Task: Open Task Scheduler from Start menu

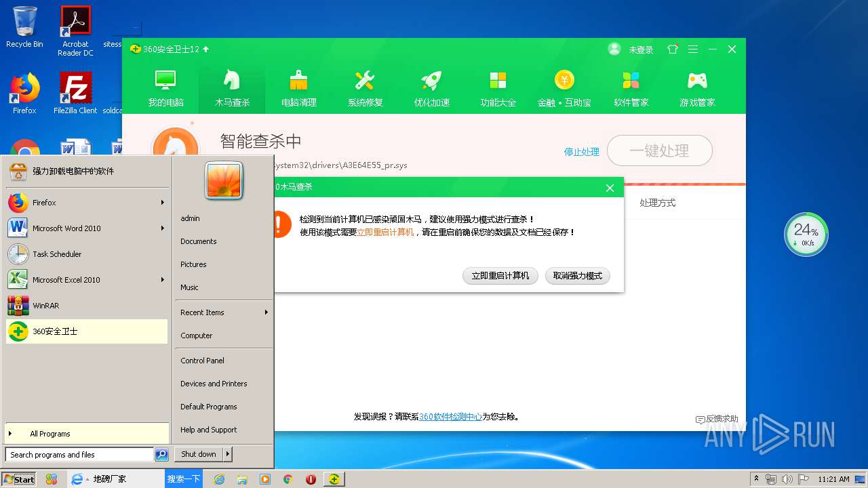Action: click(x=87, y=254)
